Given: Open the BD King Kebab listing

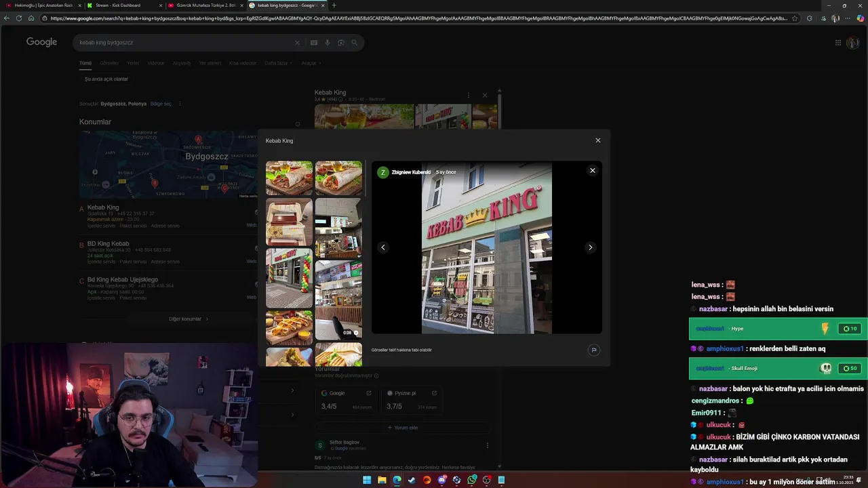Looking at the screenshot, I should (108, 243).
